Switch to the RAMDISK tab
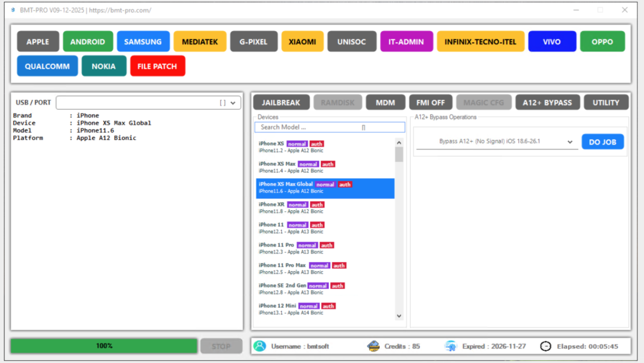644x363 pixels. (338, 103)
